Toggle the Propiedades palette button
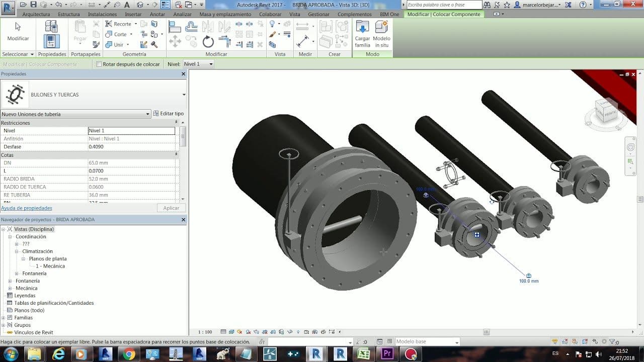 51,41
